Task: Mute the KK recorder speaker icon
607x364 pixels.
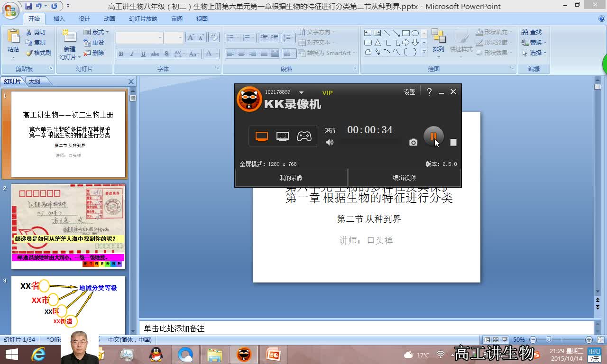Action: click(330, 142)
